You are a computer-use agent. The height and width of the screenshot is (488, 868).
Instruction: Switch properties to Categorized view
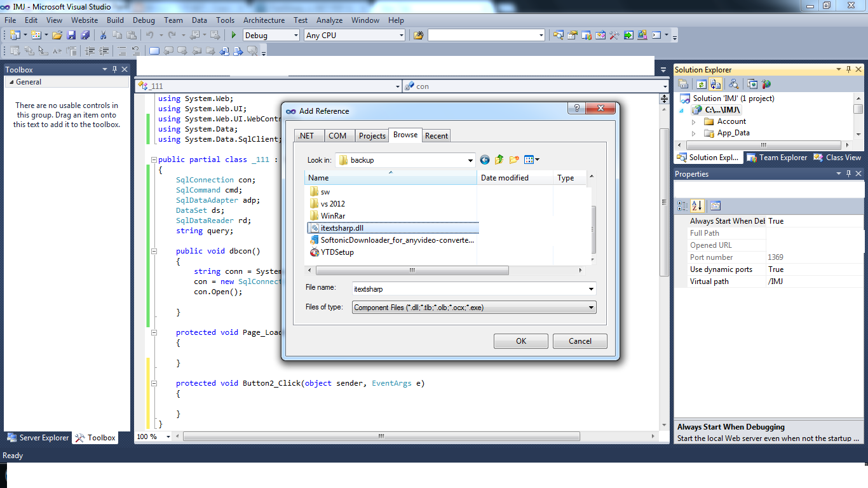click(682, 206)
